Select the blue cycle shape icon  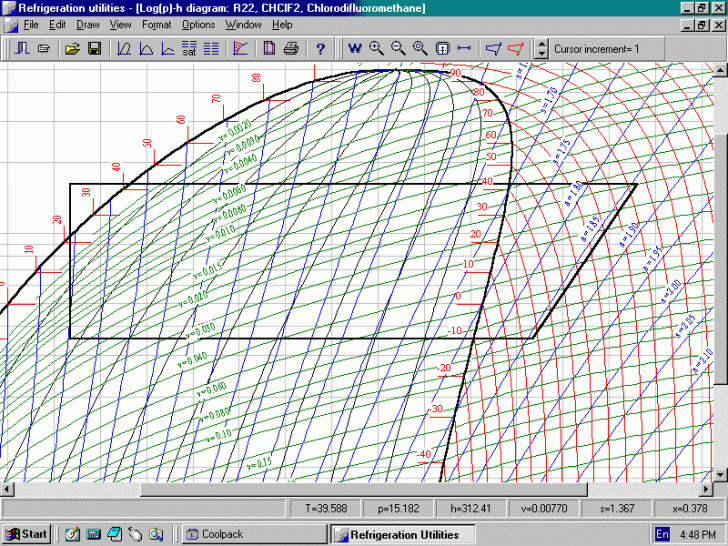click(493, 48)
